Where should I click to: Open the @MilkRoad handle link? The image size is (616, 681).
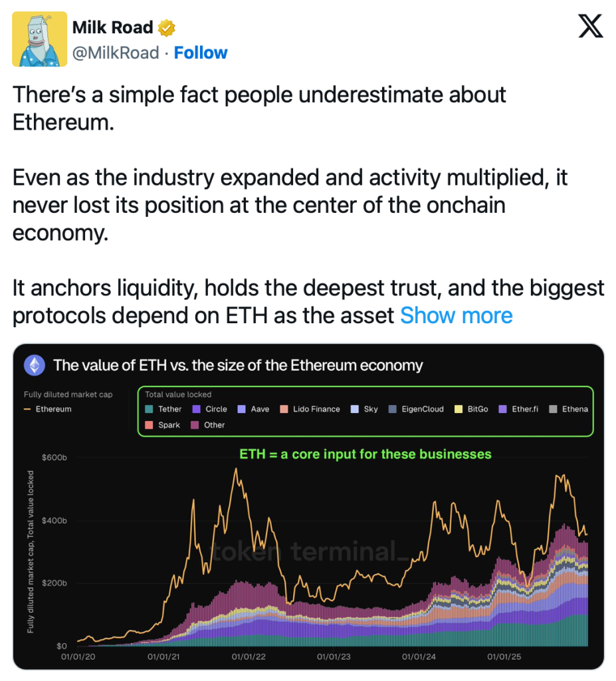[x=115, y=53]
